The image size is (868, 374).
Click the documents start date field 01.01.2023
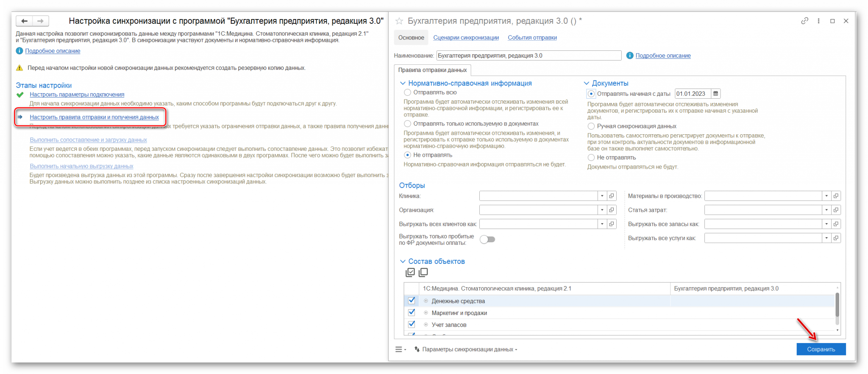[x=693, y=94]
